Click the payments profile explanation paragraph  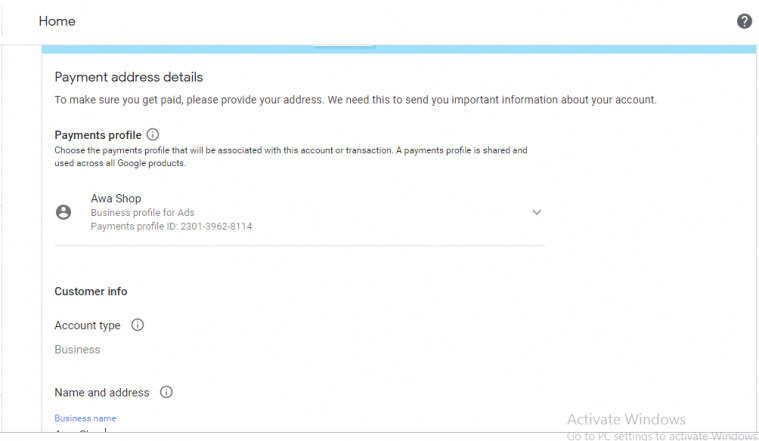point(290,156)
